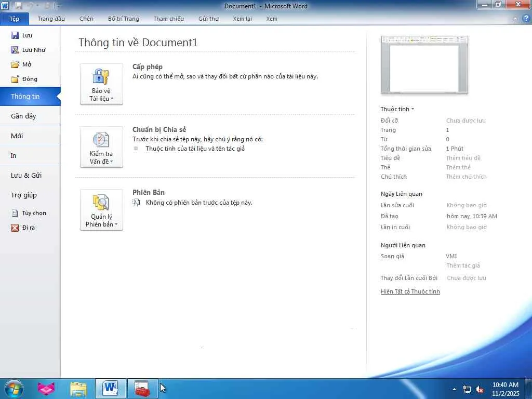Open the Bố trí Trang tab
Screen dimensions: 532x399
pyautogui.click(x=124, y=19)
